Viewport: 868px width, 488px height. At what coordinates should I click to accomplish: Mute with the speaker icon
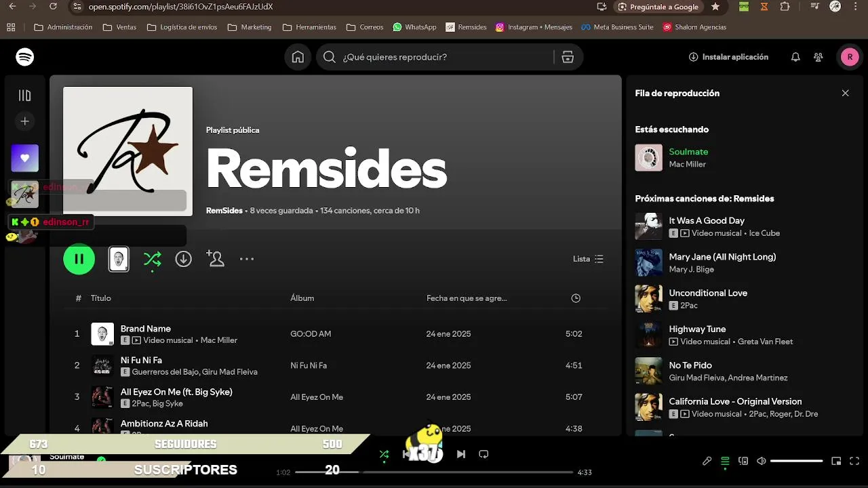tap(761, 461)
